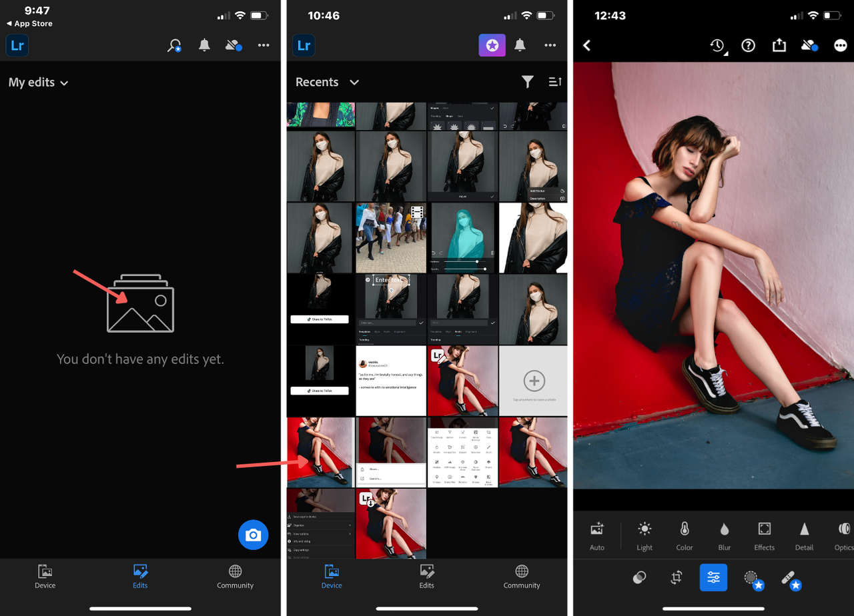854x616 pixels.
Task: Toggle cloud sync status
Action: (809, 45)
